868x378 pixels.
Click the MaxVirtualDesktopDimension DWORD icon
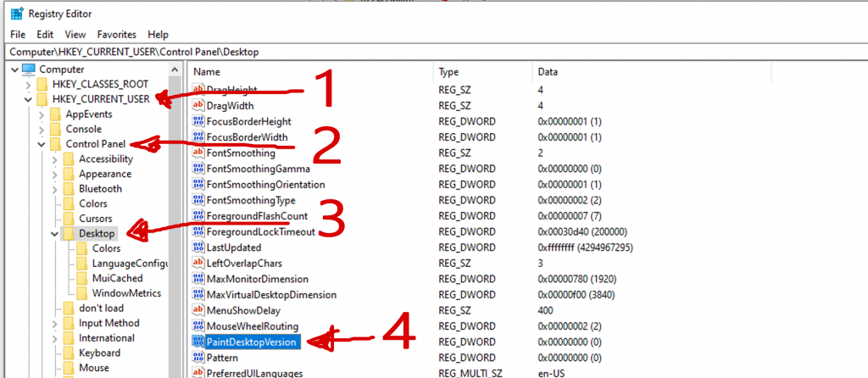(x=198, y=294)
